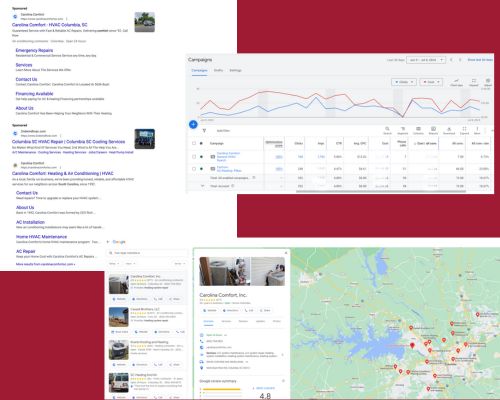Click Website button under Carolina Comfort Inc listing
500x400 pixels.
point(119,299)
